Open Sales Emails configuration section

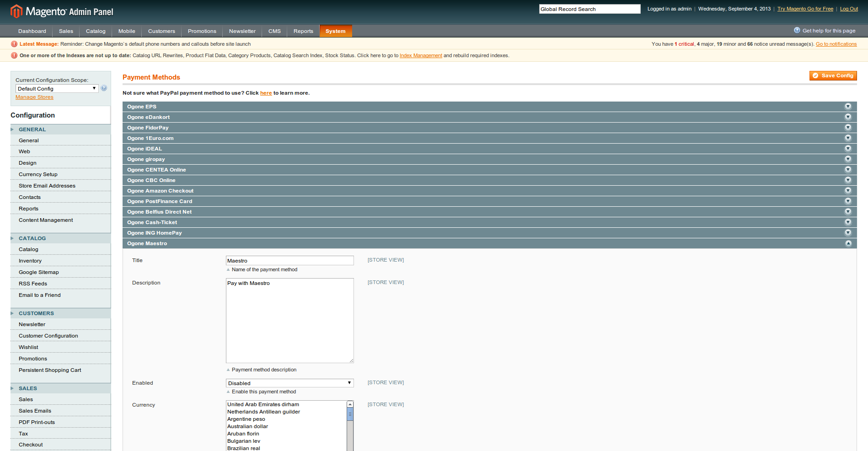click(35, 411)
